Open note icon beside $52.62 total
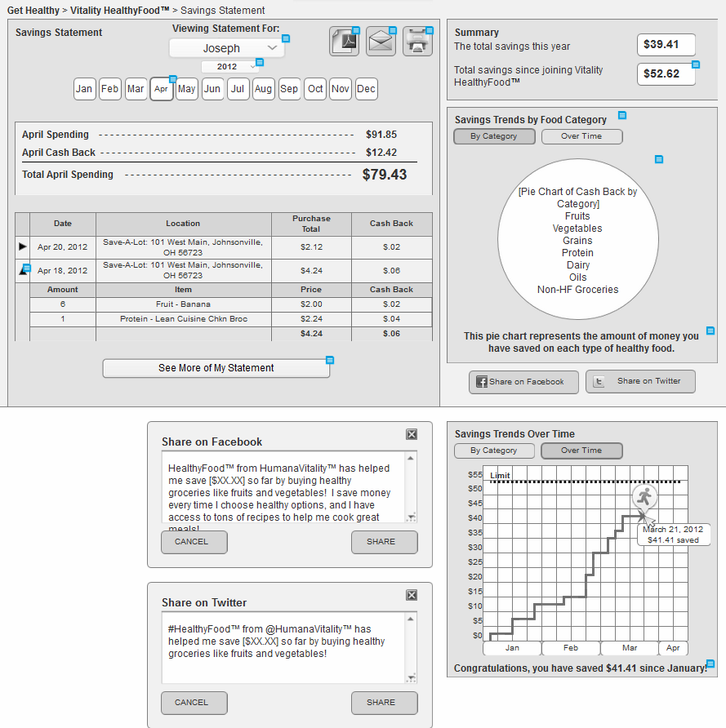 (696, 64)
